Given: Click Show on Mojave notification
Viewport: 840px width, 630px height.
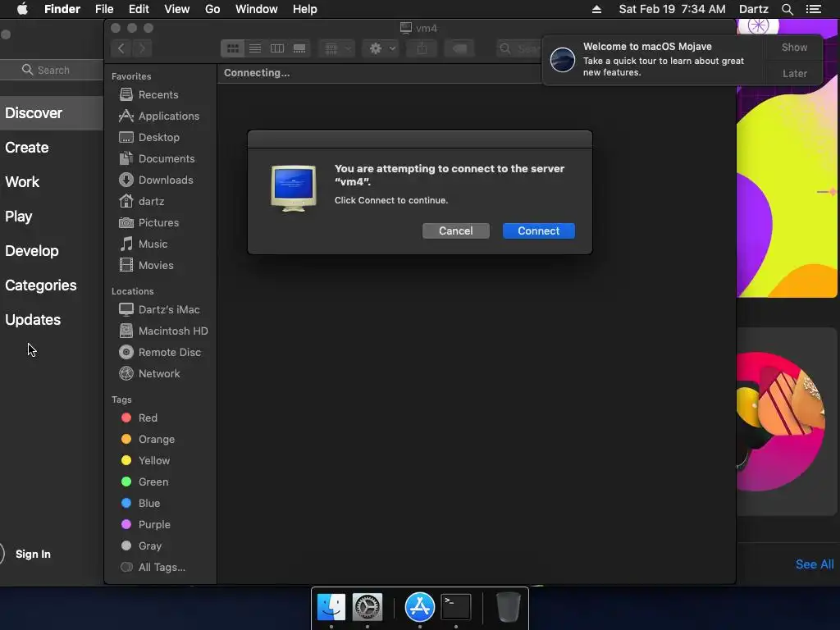Looking at the screenshot, I should (x=794, y=48).
